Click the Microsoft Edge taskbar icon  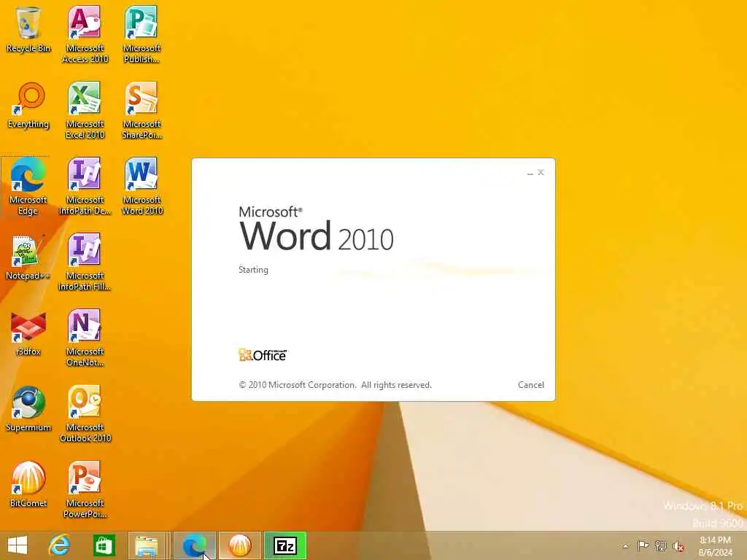click(194, 545)
